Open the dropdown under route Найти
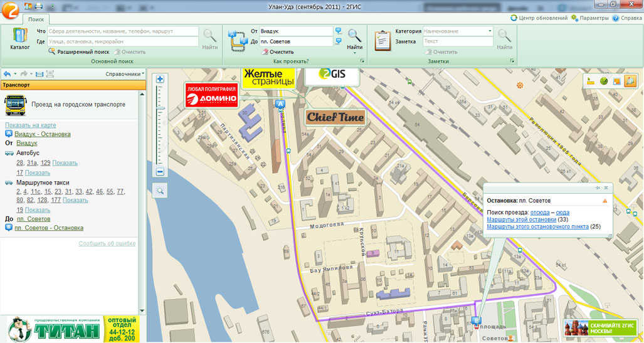The height and width of the screenshot is (343, 644). (x=354, y=53)
